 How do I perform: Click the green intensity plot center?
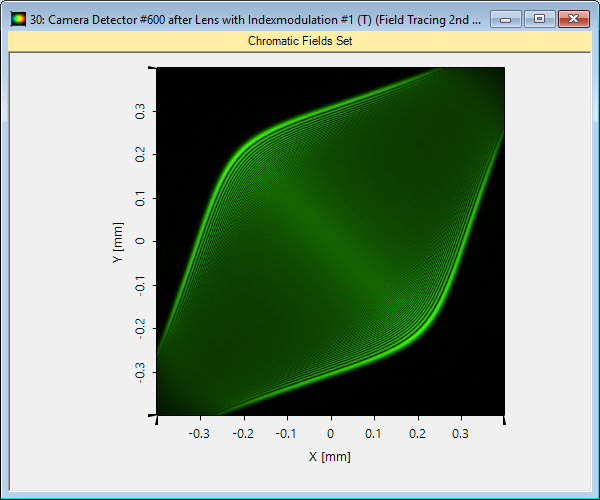point(331,241)
